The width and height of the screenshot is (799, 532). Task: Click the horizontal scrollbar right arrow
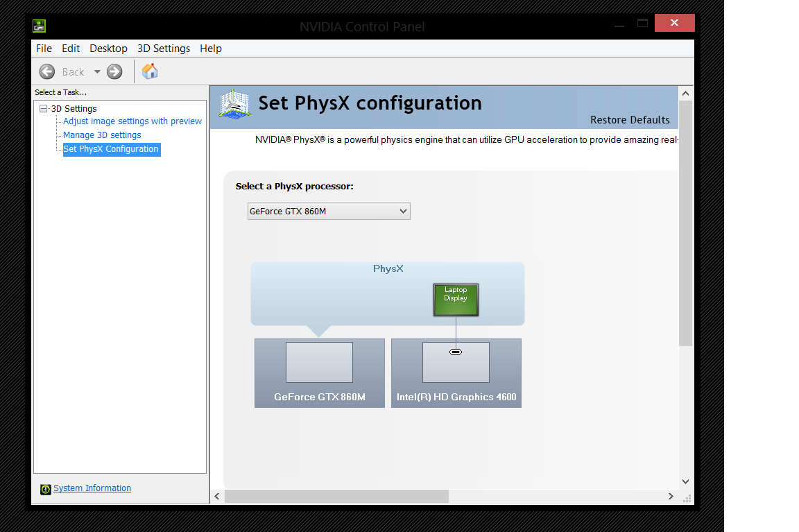pyautogui.click(x=671, y=497)
